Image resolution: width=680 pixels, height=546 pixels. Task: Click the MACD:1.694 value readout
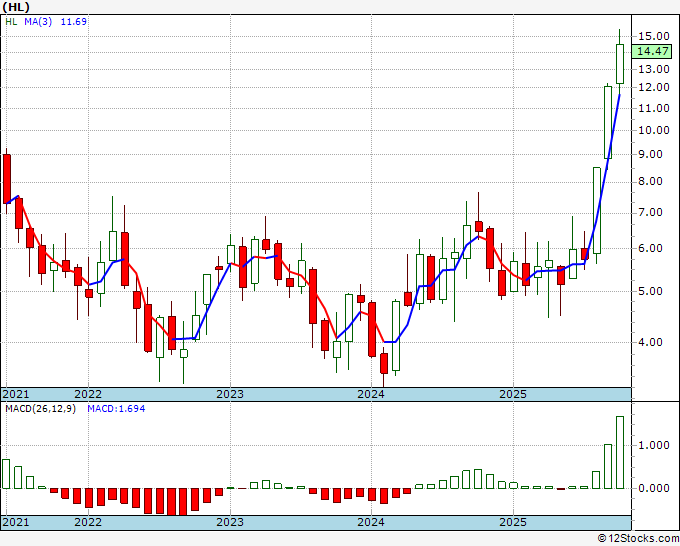[x=116, y=409]
